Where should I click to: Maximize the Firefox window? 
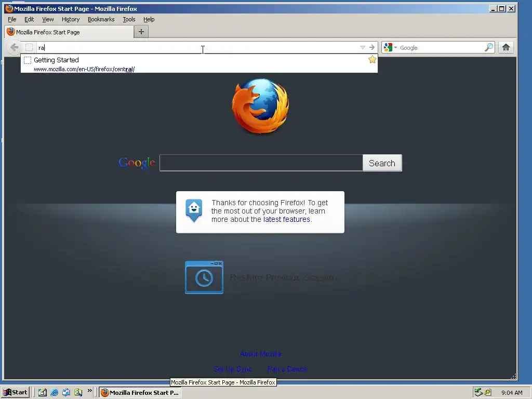point(501,8)
